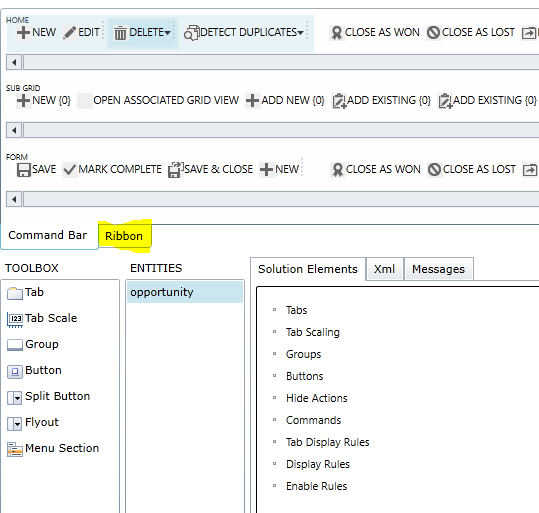Select the Tab Scale icon in Toolbox
The width and height of the screenshot is (539, 513).
point(15,319)
